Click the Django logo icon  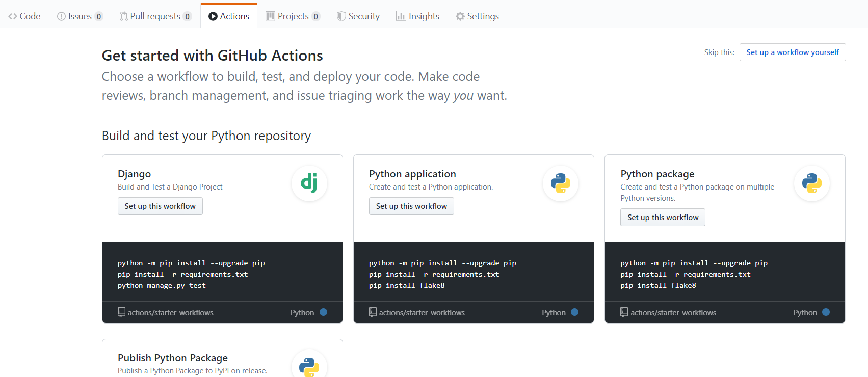(309, 183)
